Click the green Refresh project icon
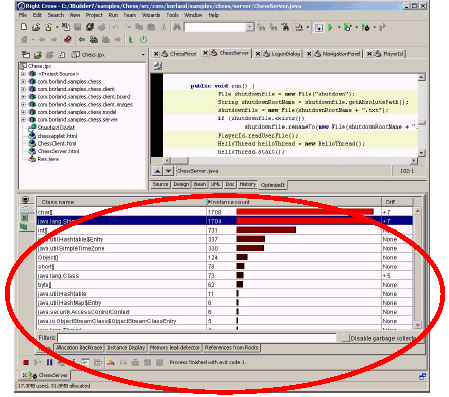 click(38, 55)
